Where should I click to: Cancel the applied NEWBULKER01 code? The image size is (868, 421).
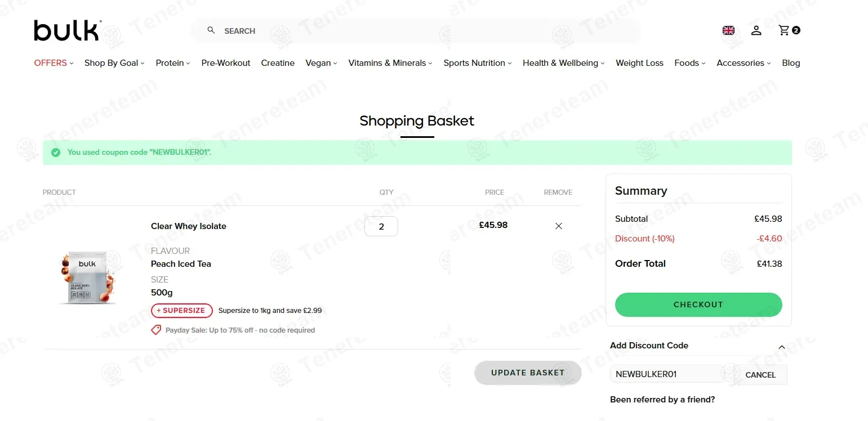pyautogui.click(x=760, y=375)
